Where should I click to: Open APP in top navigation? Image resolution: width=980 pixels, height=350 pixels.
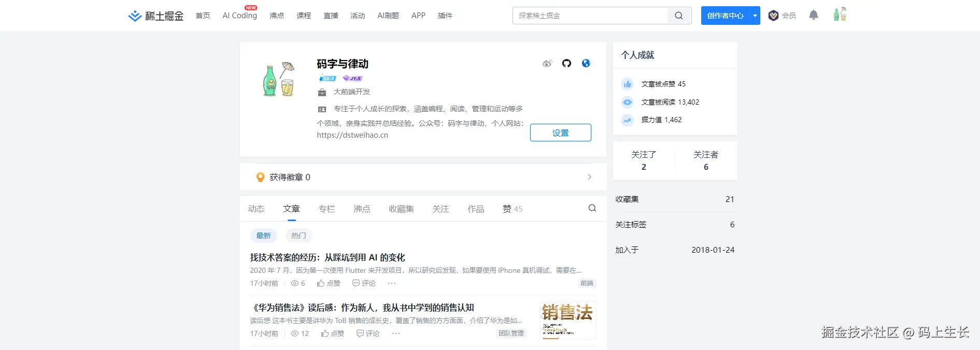point(418,16)
